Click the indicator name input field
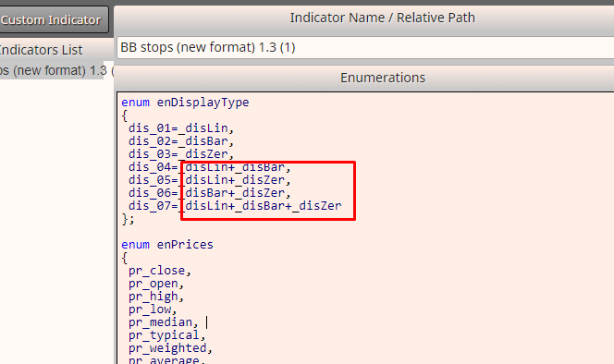Screen dimensions: 614x364 pyautogui.click(x=365, y=47)
